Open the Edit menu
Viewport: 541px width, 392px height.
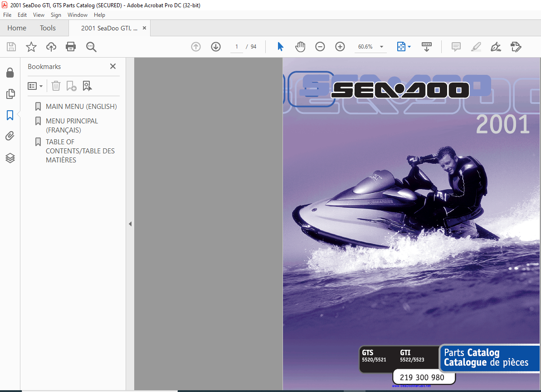pyautogui.click(x=22, y=15)
